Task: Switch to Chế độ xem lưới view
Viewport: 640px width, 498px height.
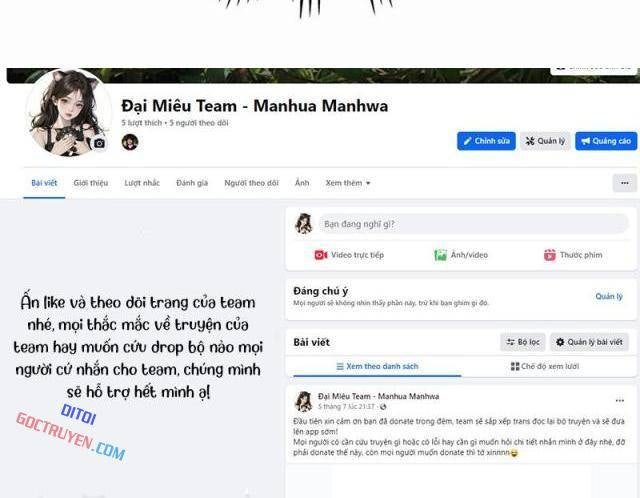Action: pyautogui.click(x=544, y=366)
